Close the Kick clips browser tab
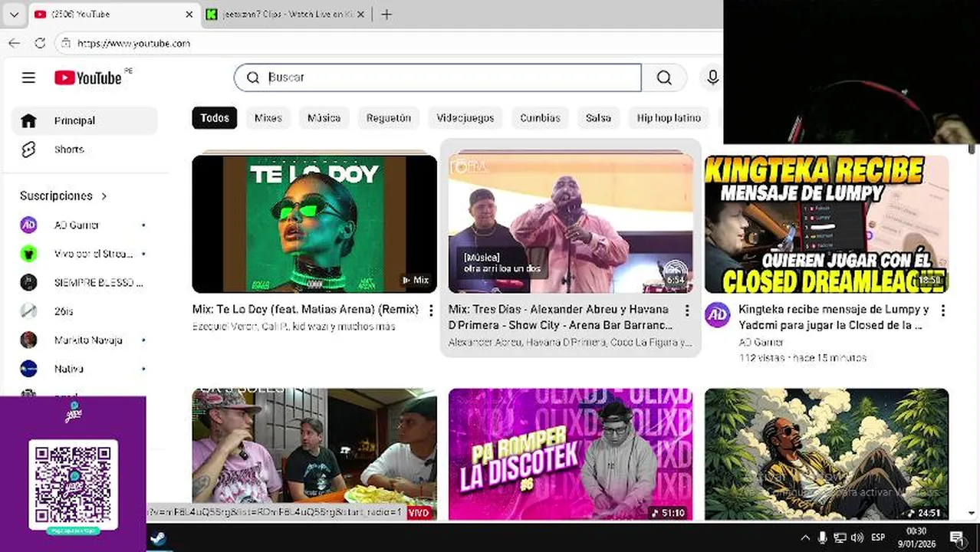This screenshot has height=552, width=980. [x=360, y=15]
